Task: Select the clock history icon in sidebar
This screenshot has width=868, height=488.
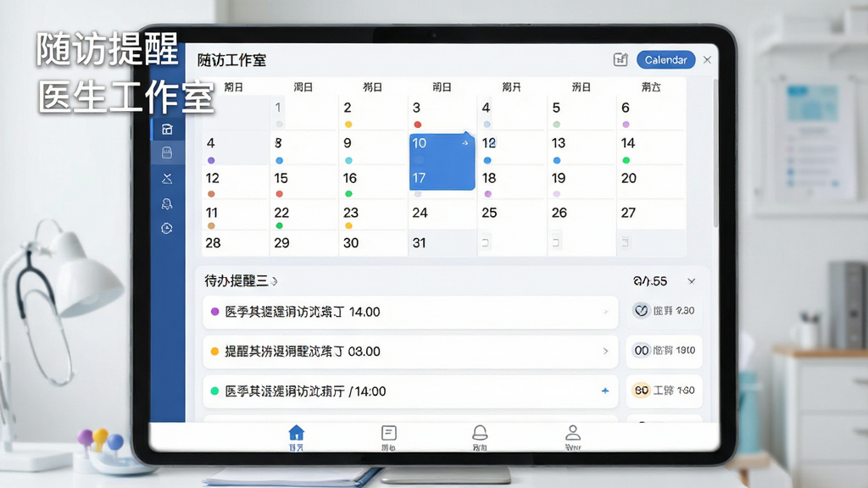Action: [x=167, y=228]
